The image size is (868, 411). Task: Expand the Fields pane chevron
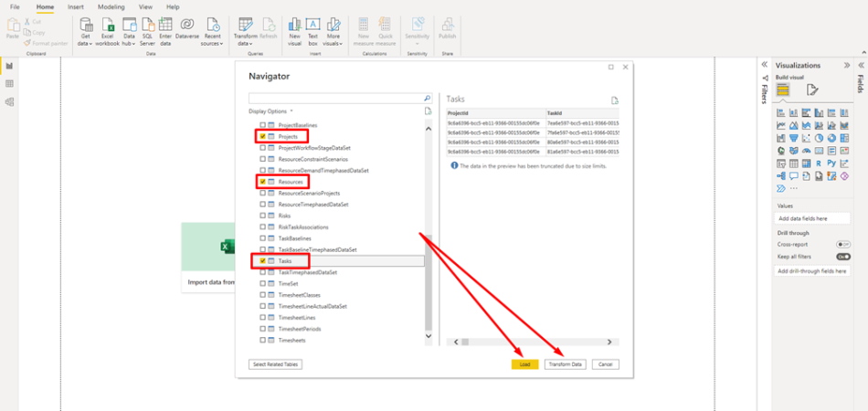point(861,65)
